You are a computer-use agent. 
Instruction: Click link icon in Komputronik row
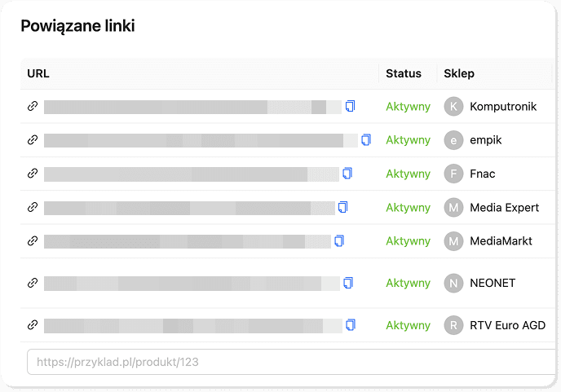pos(33,107)
